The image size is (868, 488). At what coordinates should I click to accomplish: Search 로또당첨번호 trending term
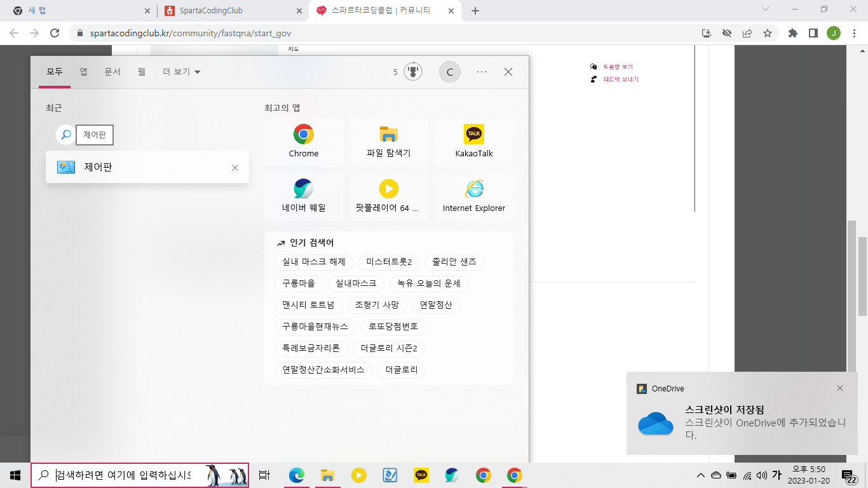point(393,327)
